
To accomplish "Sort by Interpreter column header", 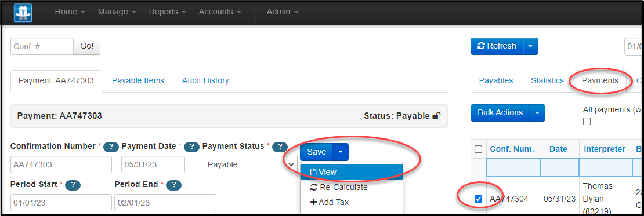I will 605,149.
